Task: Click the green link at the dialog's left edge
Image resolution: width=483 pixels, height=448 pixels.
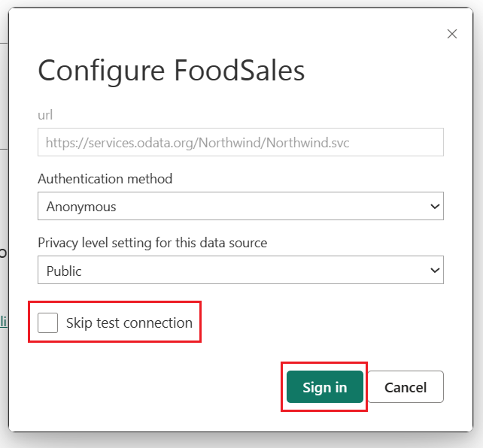Action: tap(4, 321)
